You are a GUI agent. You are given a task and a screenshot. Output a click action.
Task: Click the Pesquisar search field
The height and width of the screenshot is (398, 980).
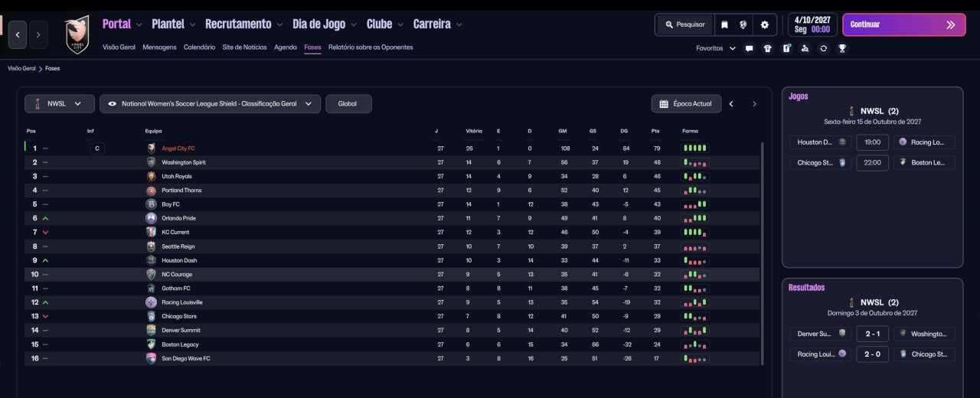tap(685, 24)
